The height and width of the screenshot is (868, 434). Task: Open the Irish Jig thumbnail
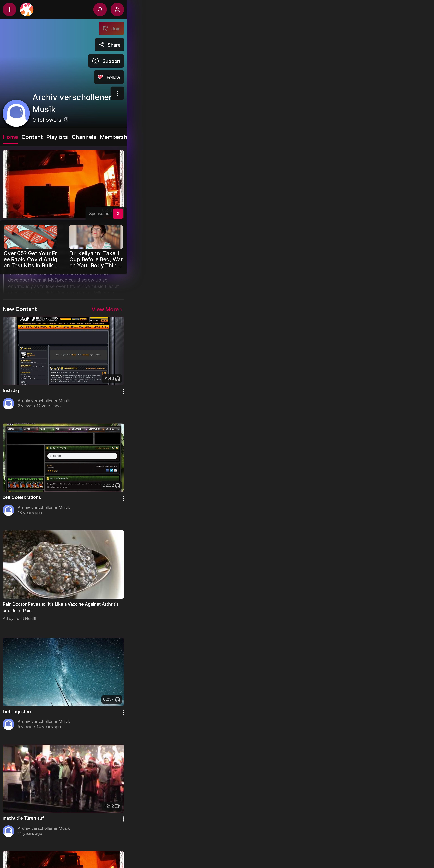[x=63, y=351]
